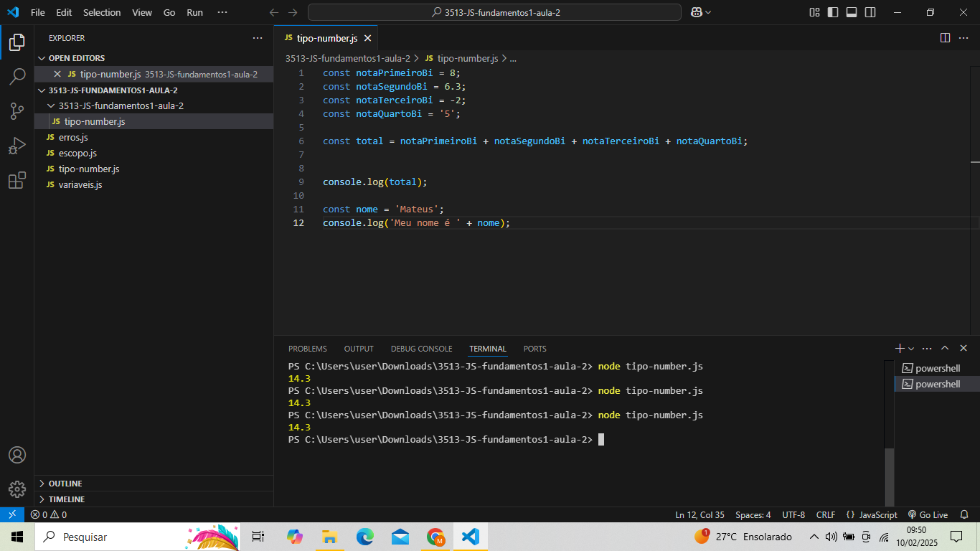
Task: Split the editor to the right
Action: pos(945,38)
